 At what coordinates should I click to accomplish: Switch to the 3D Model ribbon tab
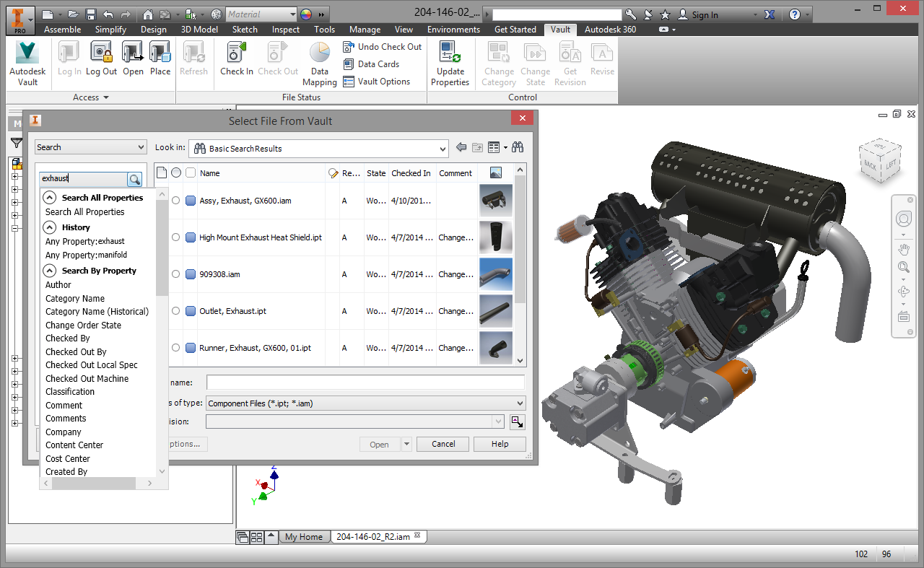[199, 30]
